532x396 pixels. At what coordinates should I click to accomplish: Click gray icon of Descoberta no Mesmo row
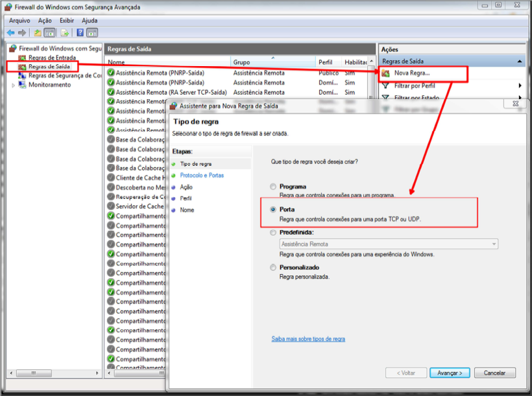click(111, 187)
